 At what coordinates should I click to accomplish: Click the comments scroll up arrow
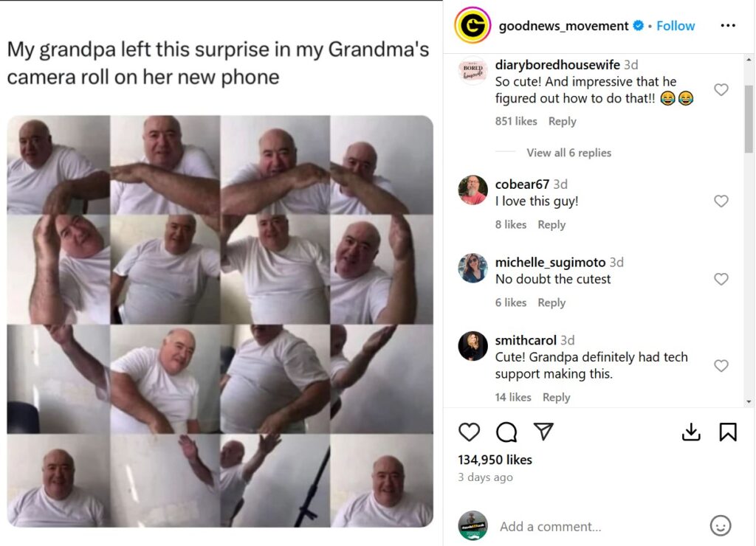tap(749, 60)
